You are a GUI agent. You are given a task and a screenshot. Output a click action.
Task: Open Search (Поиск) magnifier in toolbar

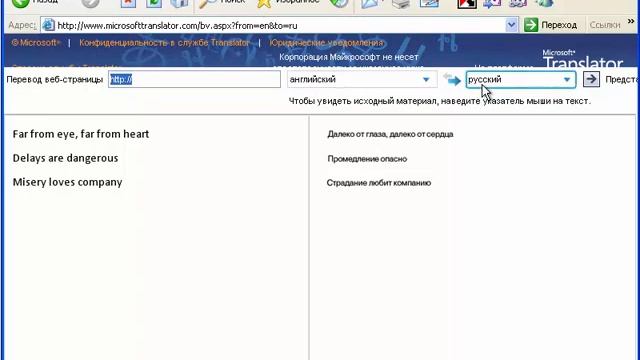222,3
